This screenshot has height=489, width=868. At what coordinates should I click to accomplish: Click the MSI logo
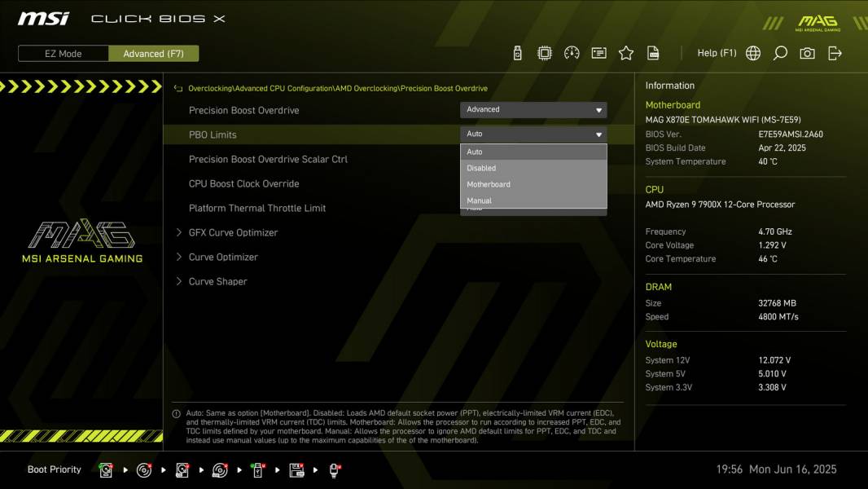43,19
